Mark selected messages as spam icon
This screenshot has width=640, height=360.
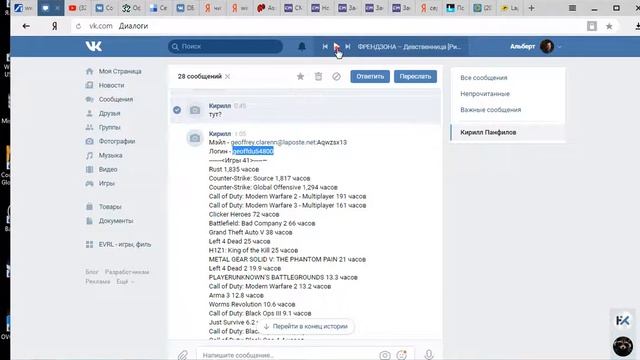click(x=336, y=76)
